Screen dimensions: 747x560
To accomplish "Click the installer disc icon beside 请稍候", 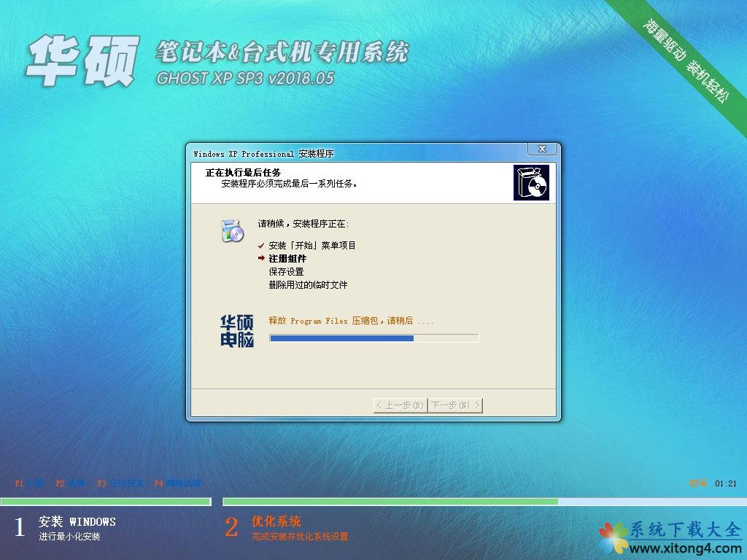I will 231,230.
